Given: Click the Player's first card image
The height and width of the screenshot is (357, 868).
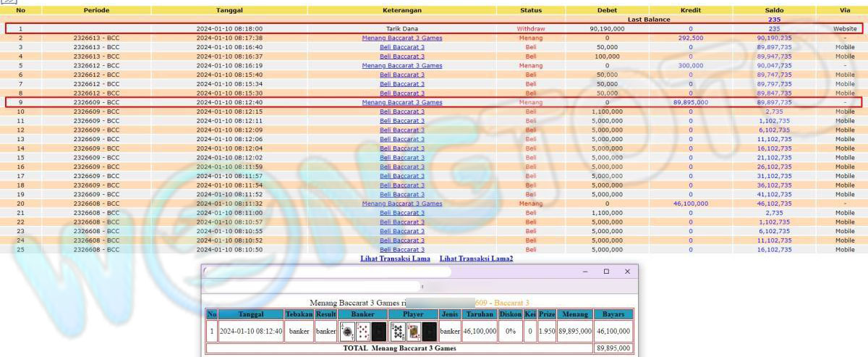Looking at the screenshot, I should 397,332.
